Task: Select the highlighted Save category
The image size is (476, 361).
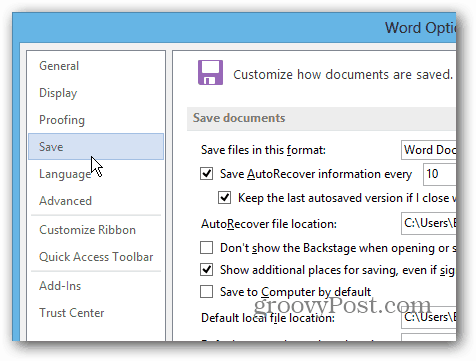Action: (96, 147)
